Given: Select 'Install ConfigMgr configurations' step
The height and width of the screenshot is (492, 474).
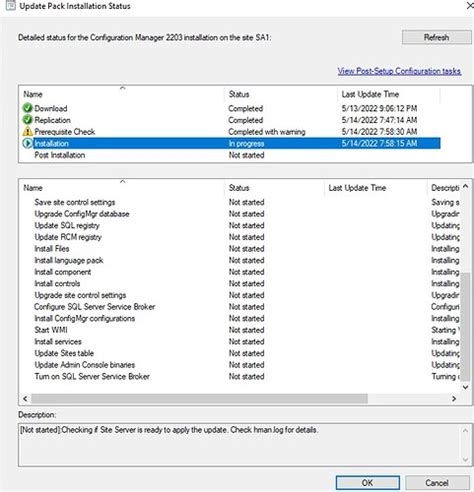Looking at the screenshot, I should pyautogui.click(x=85, y=318).
